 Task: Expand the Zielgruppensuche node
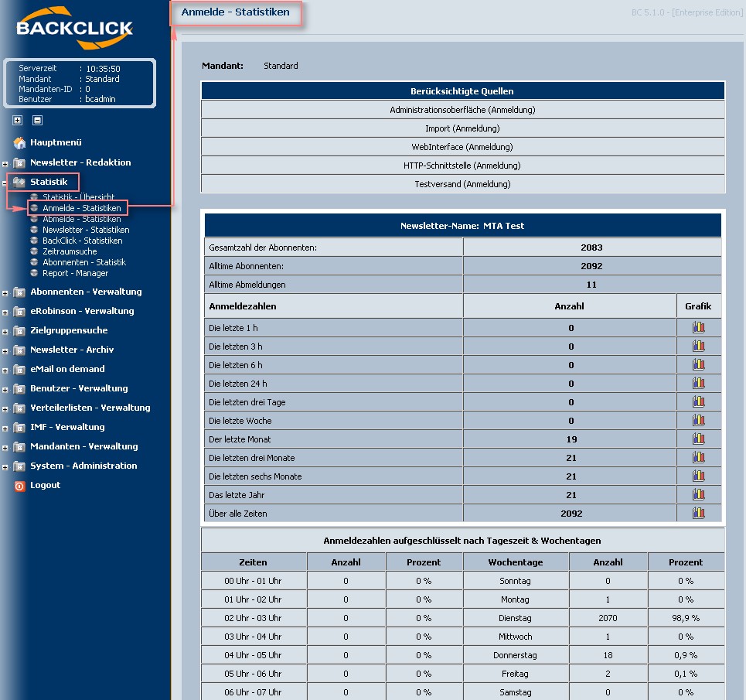(5, 332)
